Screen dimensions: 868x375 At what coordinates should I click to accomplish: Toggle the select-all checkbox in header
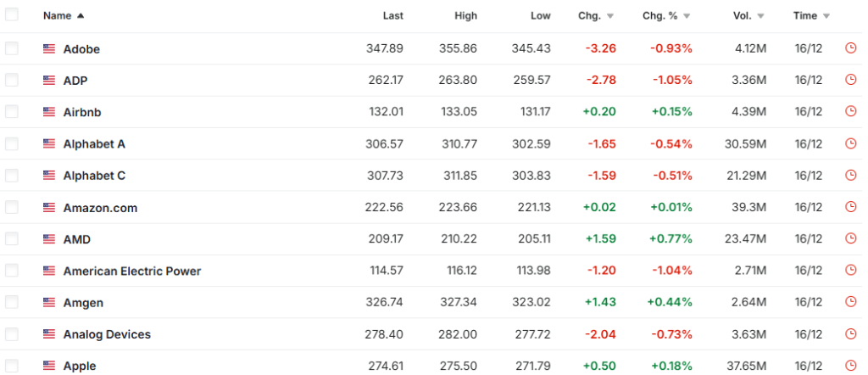pyautogui.click(x=12, y=15)
